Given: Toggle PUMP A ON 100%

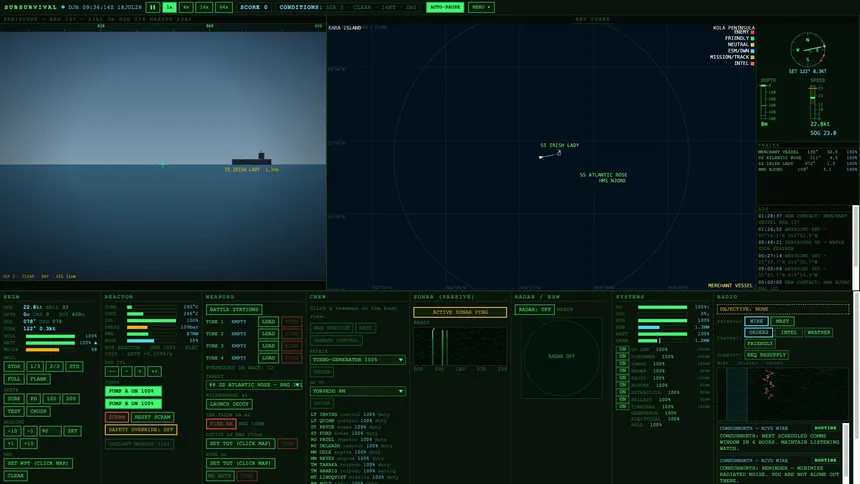Looking at the screenshot, I should tap(133, 391).
